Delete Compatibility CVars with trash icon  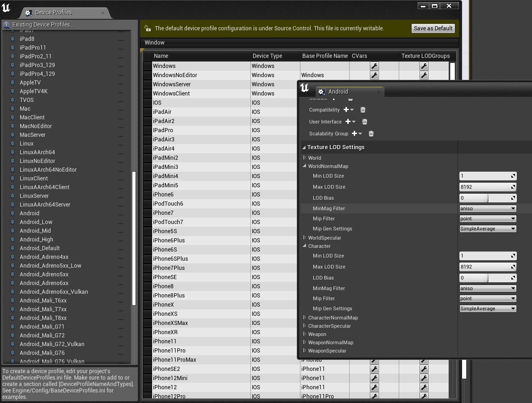tap(362, 110)
